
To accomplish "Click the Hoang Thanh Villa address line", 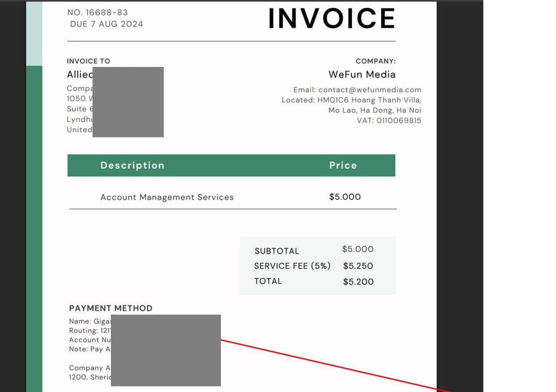I will pyautogui.click(x=369, y=100).
